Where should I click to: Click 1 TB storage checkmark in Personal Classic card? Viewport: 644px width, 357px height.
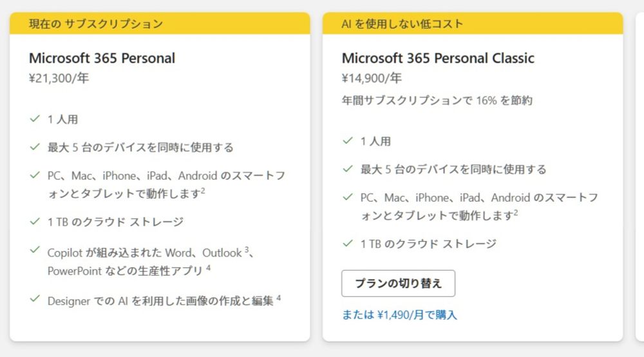[x=348, y=243]
